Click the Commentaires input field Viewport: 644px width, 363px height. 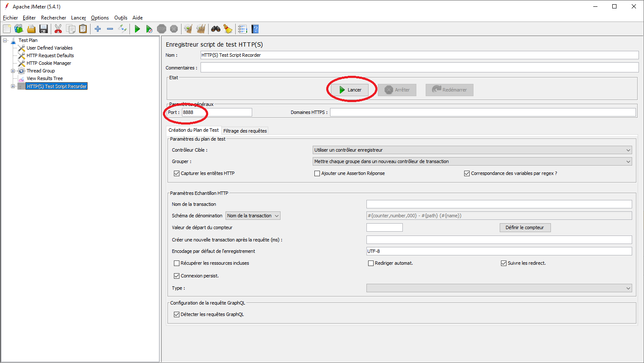(419, 67)
